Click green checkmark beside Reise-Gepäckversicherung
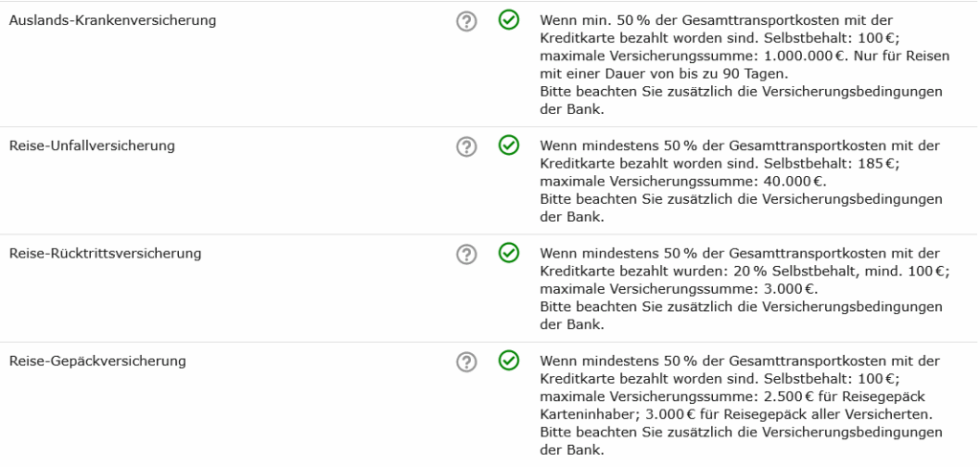980x467 pixels. (509, 360)
